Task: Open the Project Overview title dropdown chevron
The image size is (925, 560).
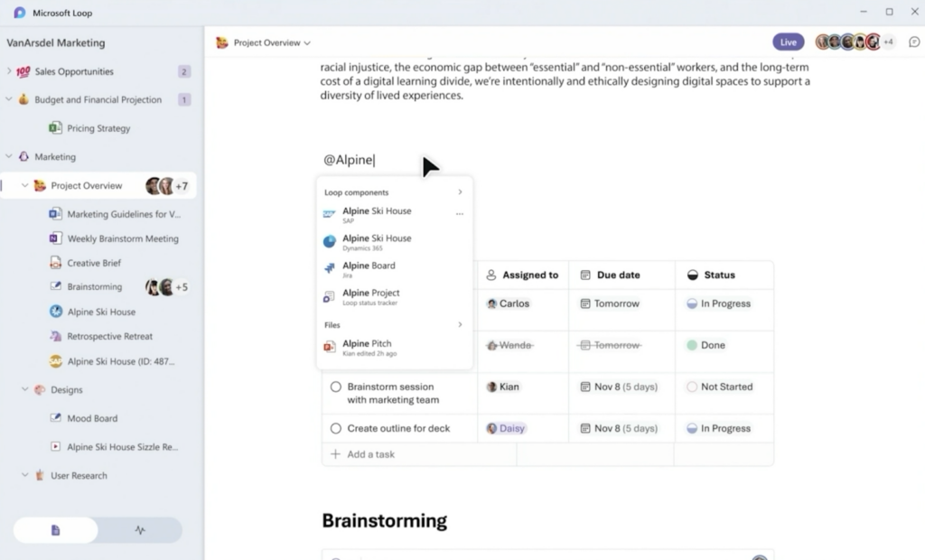Action: click(x=307, y=43)
